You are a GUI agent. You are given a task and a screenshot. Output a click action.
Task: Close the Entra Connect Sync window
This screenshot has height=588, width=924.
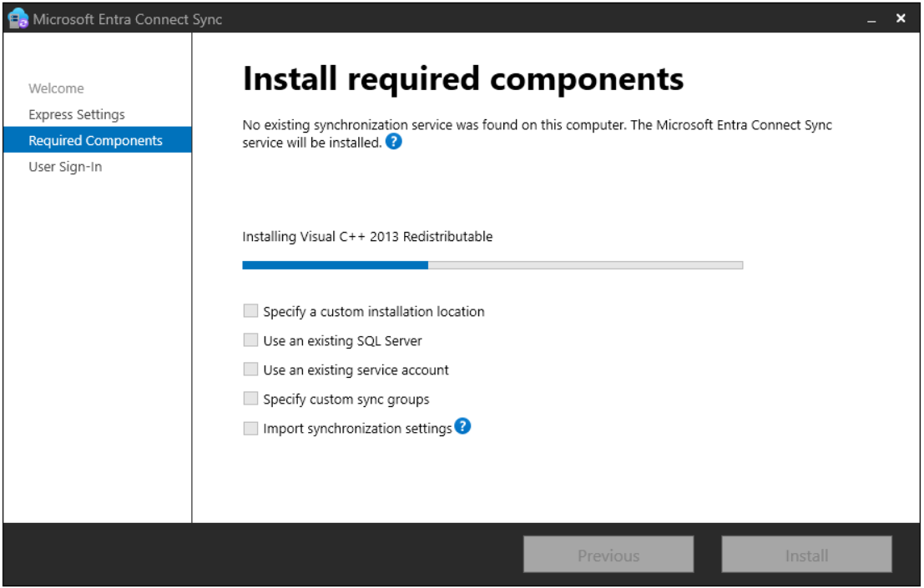(901, 18)
